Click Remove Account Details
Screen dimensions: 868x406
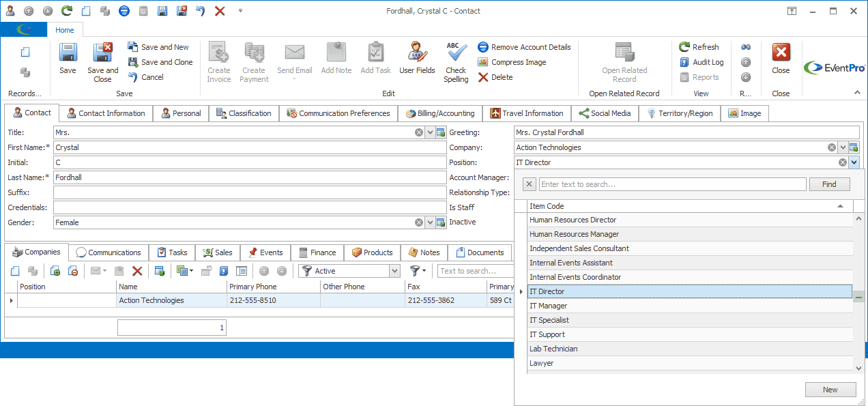tap(524, 47)
